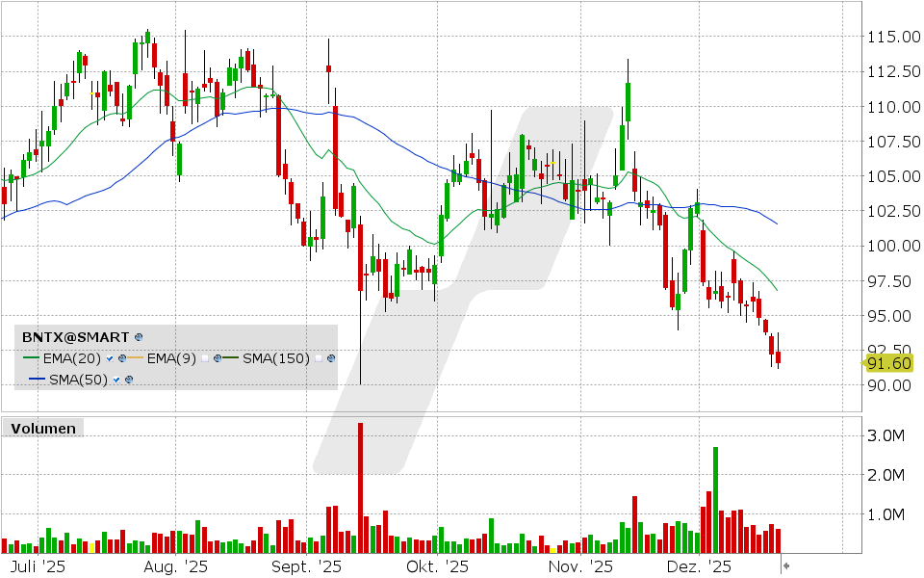Open settings for the EMA(20) indicator
The image size is (924, 578).
click(122, 358)
